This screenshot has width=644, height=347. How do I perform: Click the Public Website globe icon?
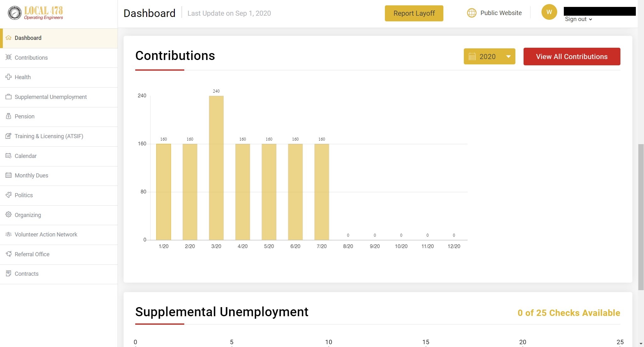pyautogui.click(x=472, y=13)
